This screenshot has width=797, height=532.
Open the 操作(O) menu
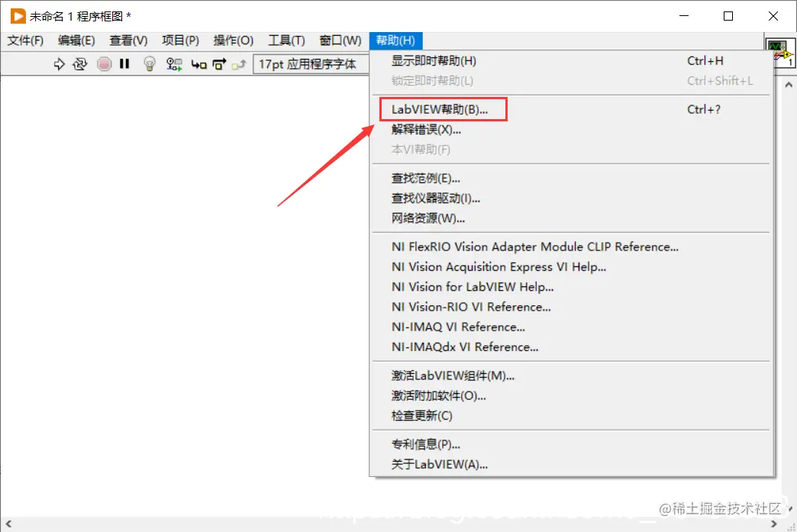[234, 40]
